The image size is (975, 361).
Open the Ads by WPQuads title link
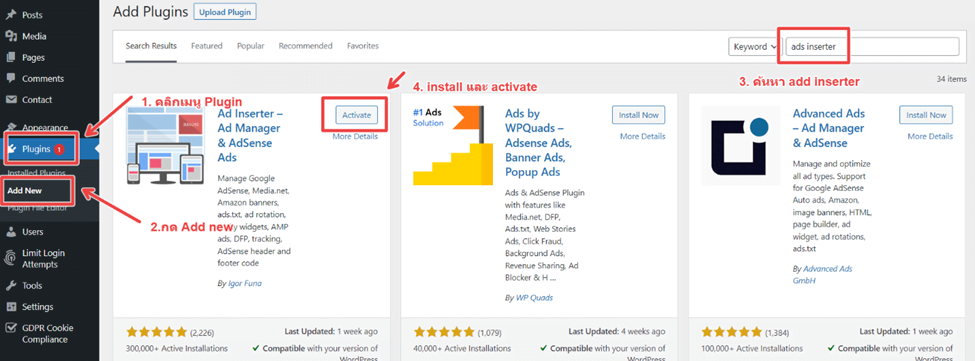538,143
